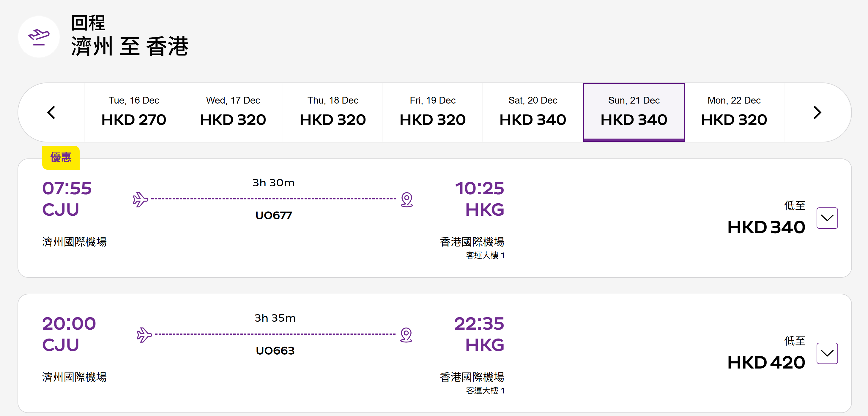Viewport: 868px width, 416px height.
Task: Select the Sun, 21 Dec date tab
Action: 634,112
